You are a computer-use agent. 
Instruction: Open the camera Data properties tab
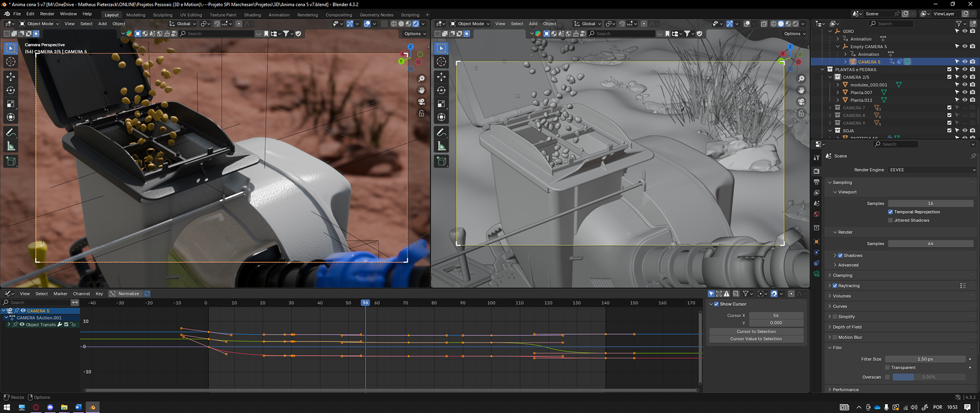pyautogui.click(x=817, y=274)
